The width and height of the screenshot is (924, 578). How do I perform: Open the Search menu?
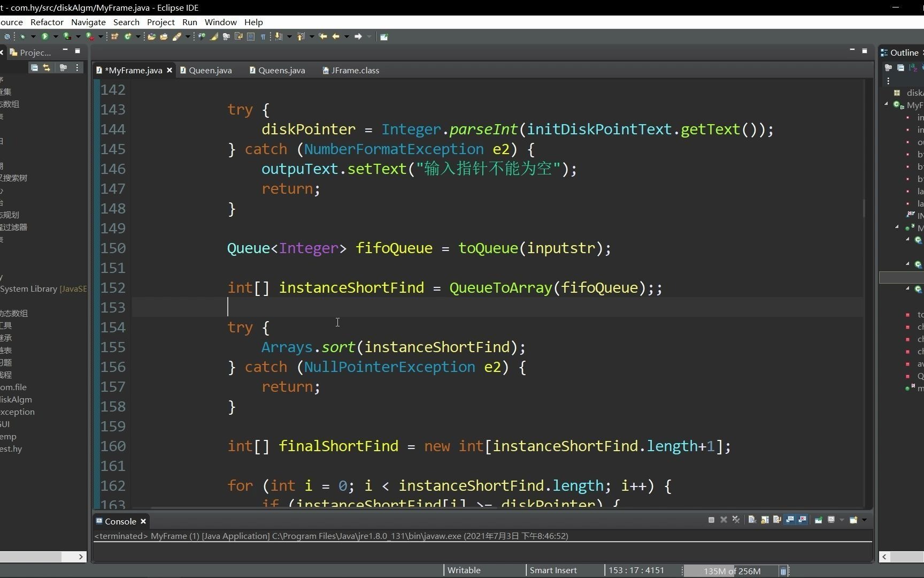coord(126,22)
